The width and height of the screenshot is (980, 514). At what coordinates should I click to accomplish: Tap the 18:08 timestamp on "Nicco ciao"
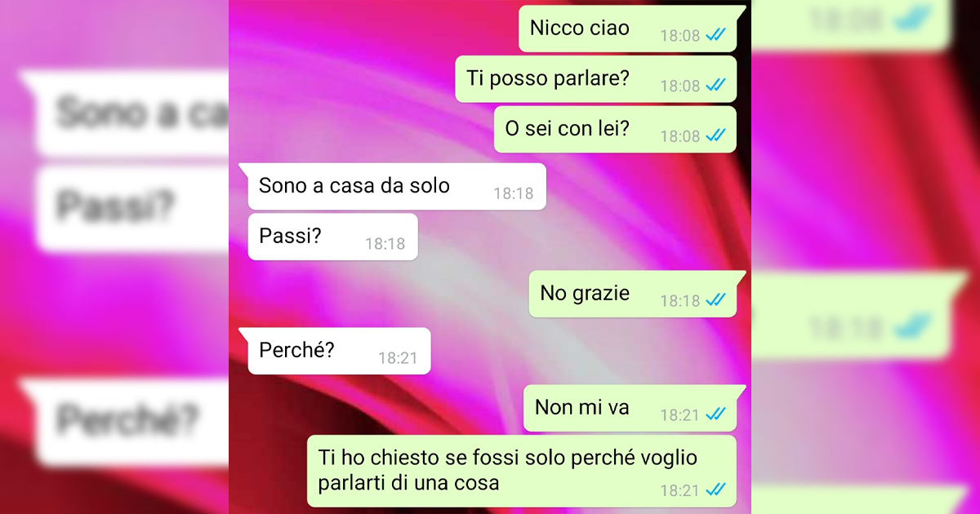pos(680,36)
